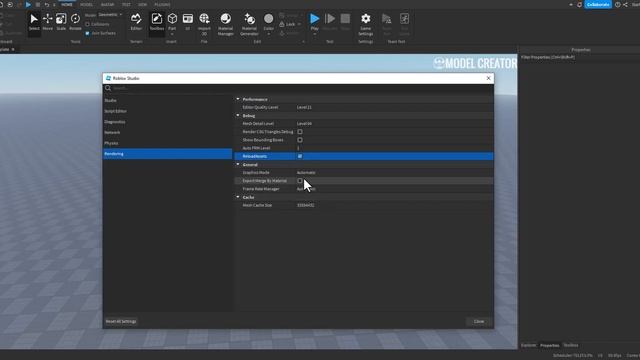Open the UI tool in ribbon

coord(188,22)
